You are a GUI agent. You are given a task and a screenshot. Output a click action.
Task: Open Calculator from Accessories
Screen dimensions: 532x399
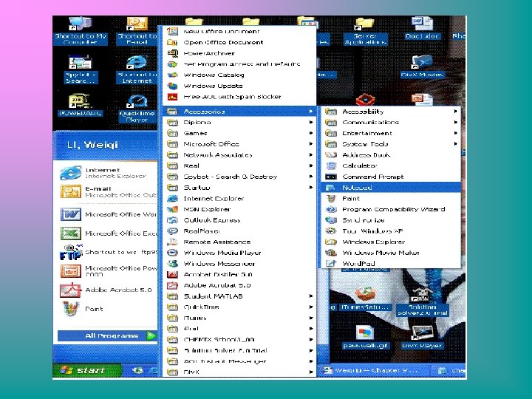tap(391, 166)
